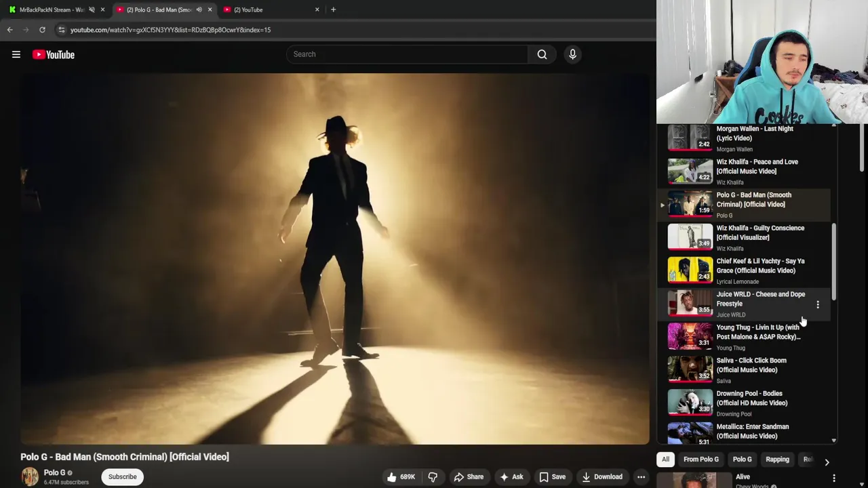Select the From Polo G chip

(x=701, y=460)
